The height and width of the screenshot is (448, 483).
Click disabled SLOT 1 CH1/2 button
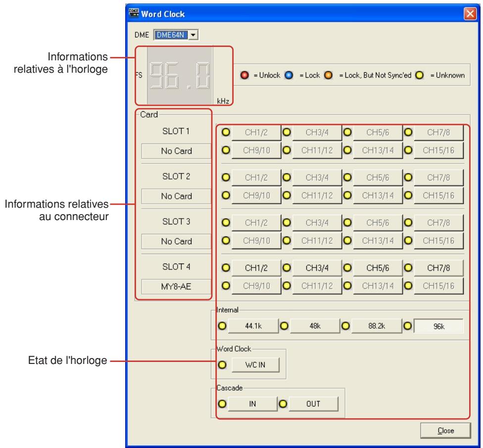coord(256,133)
